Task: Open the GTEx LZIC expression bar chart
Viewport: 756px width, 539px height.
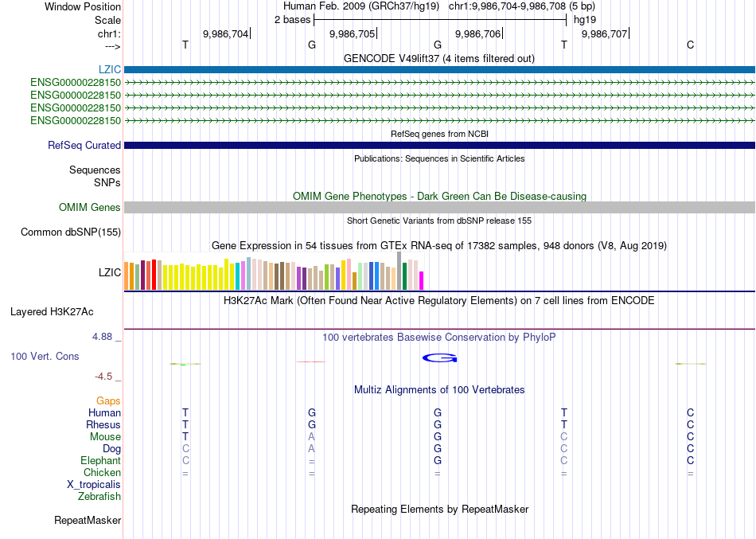Action: (x=274, y=271)
